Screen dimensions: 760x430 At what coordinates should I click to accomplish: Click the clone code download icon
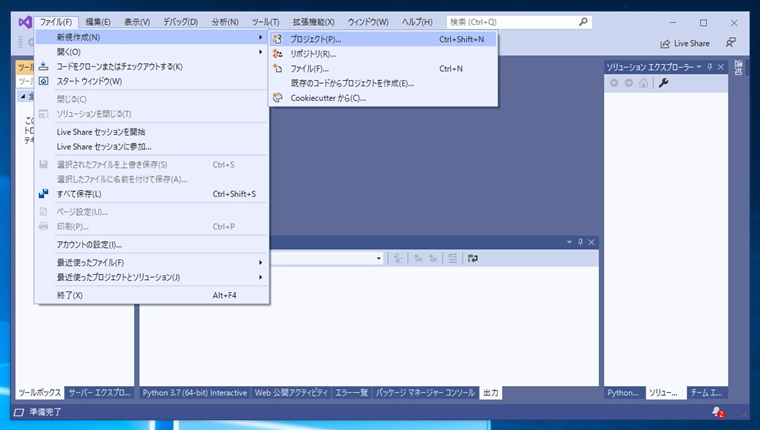coord(44,66)
